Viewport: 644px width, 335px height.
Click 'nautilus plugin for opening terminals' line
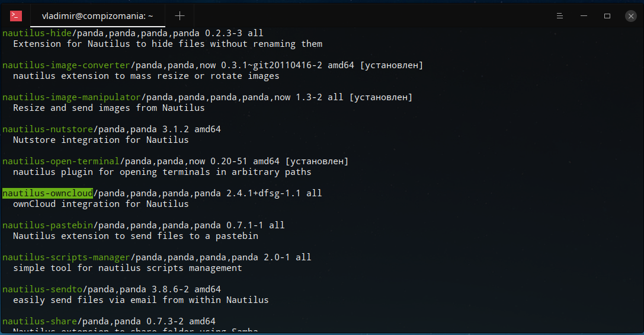(x=162, y=172)
